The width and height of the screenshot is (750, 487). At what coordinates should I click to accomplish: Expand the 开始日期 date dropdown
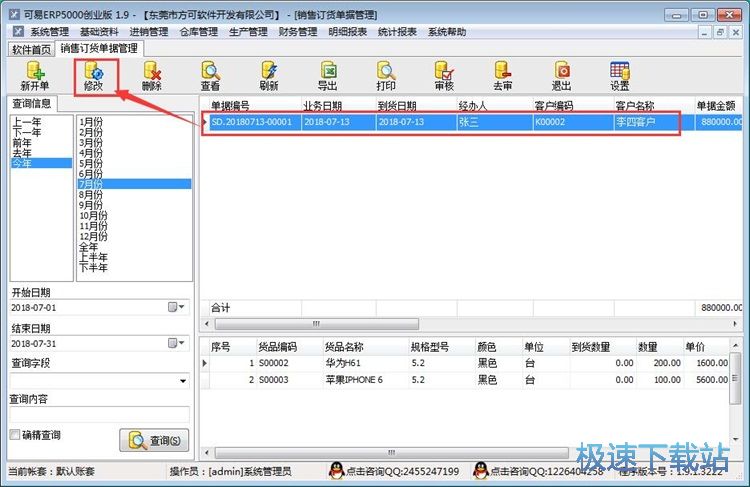180,307
